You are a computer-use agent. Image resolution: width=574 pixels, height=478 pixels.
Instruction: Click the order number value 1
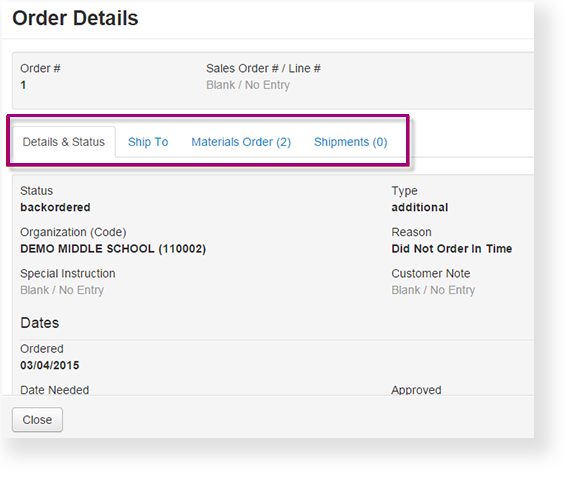pyautogui.click(x=23, y=85)
